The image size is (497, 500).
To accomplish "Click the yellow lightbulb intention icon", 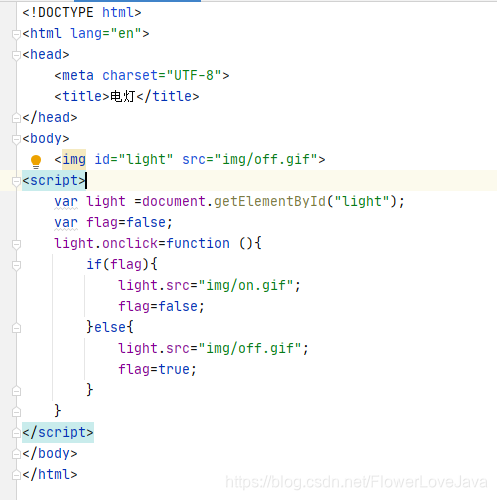I will point(36,162).
